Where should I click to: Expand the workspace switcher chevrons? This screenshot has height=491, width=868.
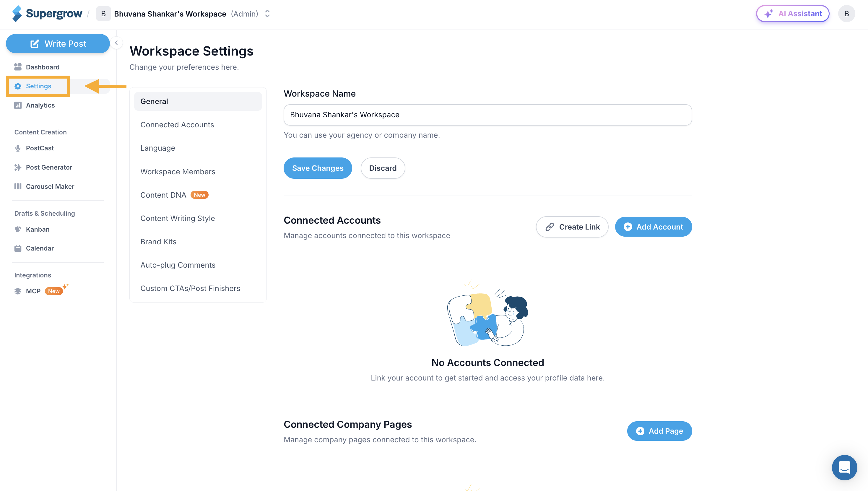(267, 14)
